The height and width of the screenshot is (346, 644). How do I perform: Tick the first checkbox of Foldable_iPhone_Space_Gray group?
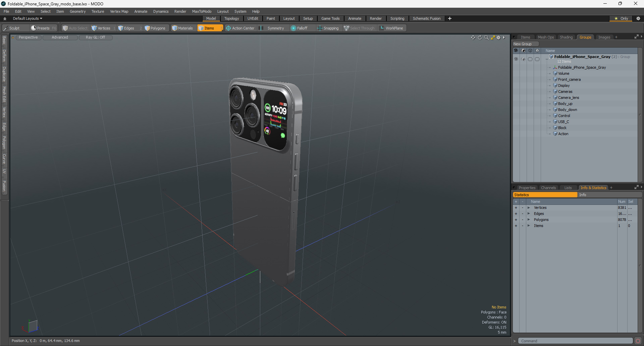530,59
